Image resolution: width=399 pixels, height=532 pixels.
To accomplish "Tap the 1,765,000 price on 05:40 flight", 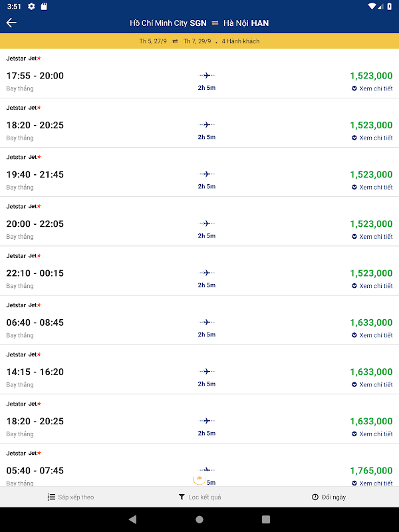I will (371, 471).
